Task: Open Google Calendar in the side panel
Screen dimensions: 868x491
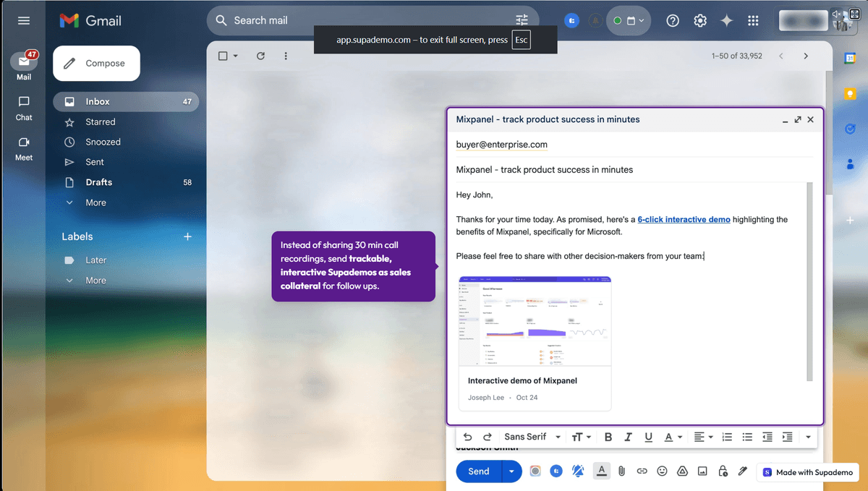Action: click(851, 58)
